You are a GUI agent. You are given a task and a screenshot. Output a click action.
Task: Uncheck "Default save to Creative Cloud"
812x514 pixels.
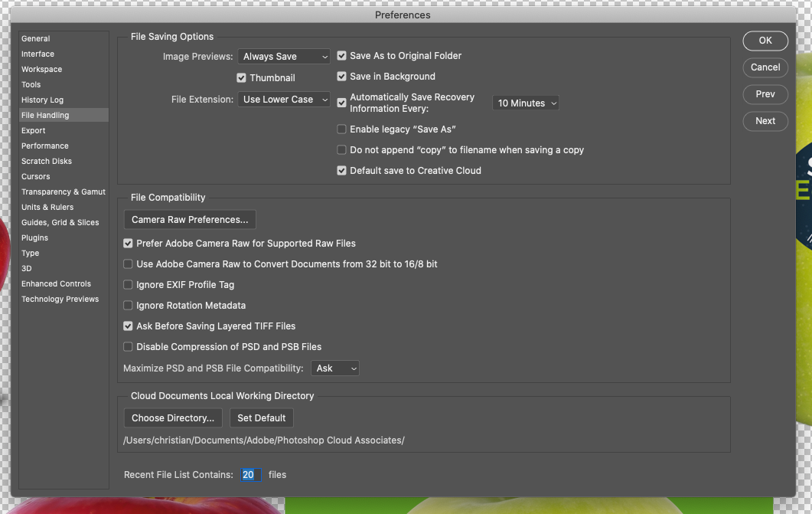tap(341, 170)
